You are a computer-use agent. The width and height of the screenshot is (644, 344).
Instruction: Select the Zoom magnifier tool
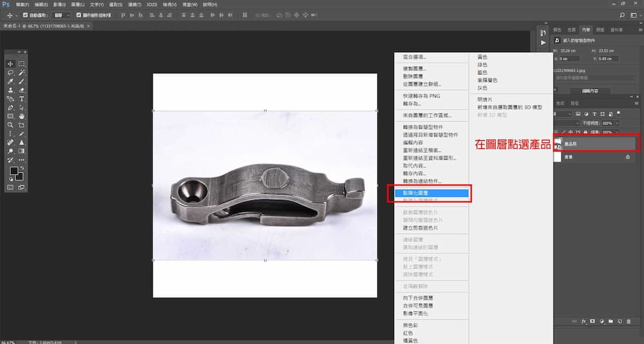(x=10, y=125)
